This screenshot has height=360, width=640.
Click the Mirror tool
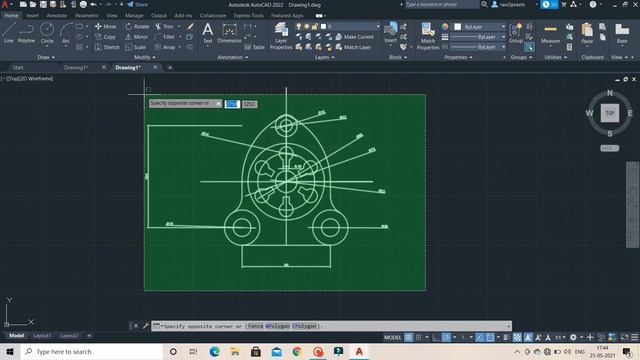(x=136, y=37)
